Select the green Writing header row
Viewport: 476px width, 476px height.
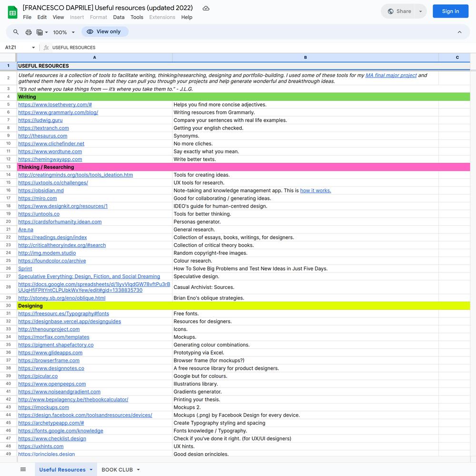(243, 97)
